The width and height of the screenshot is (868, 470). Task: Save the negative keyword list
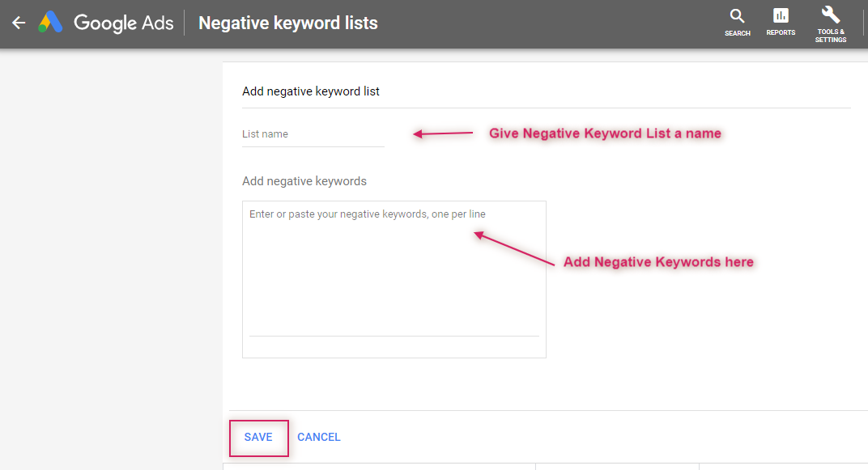[258, 438]
